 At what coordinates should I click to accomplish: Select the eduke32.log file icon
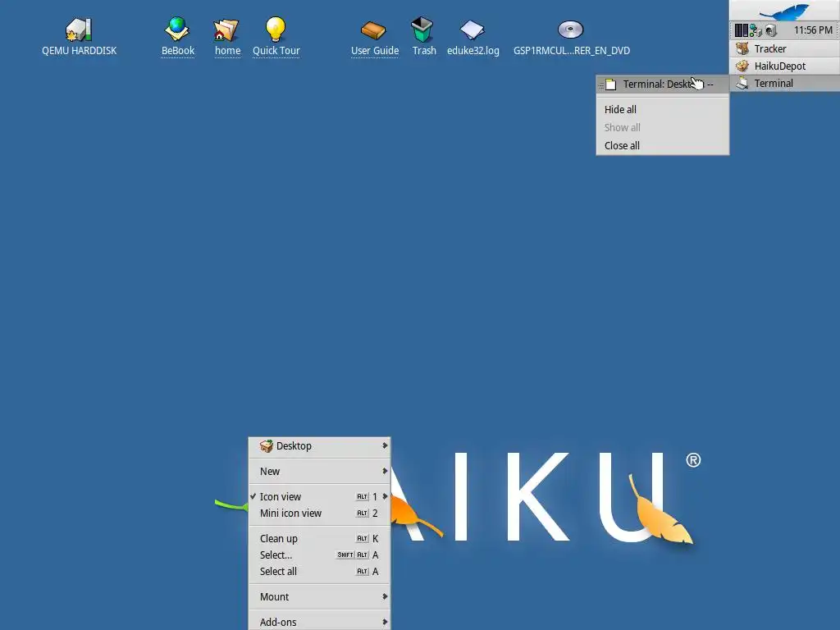[472, 30]
